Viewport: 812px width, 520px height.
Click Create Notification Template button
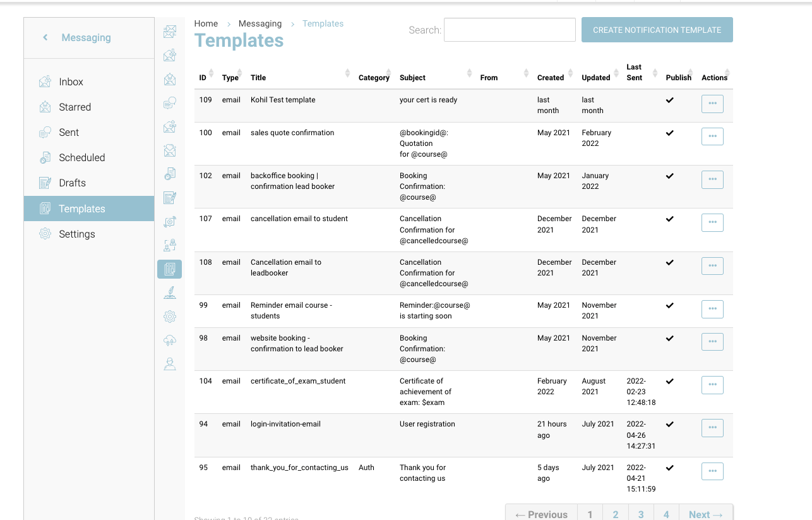(x=657, y=30)
